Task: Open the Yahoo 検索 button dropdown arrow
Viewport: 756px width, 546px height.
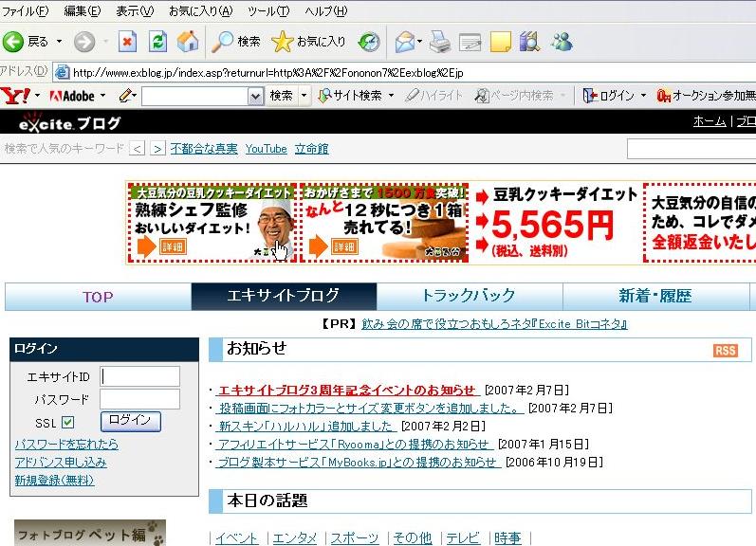Action: point(304,96)
